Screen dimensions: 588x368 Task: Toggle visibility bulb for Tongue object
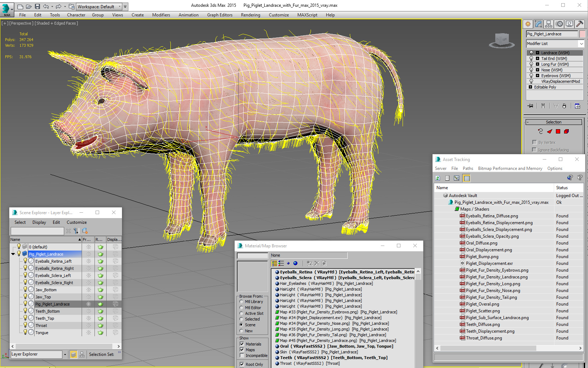[x=25, y=332]
